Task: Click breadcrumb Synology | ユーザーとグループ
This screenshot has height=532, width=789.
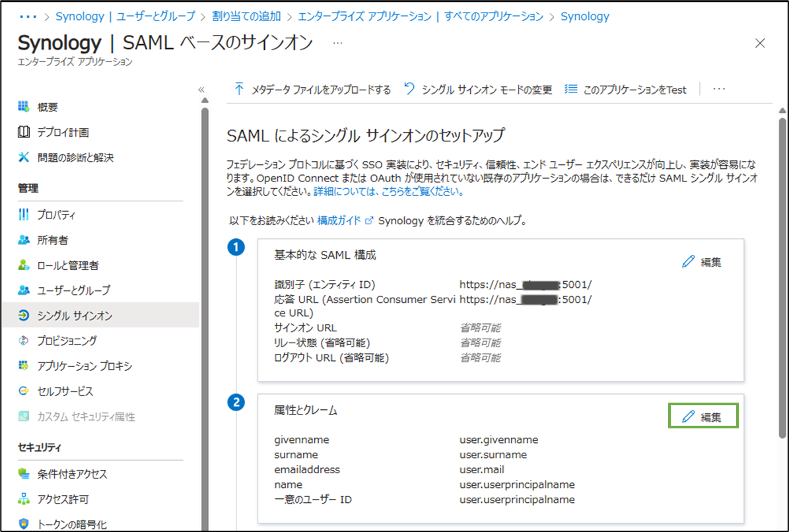Action: point(125,17)
